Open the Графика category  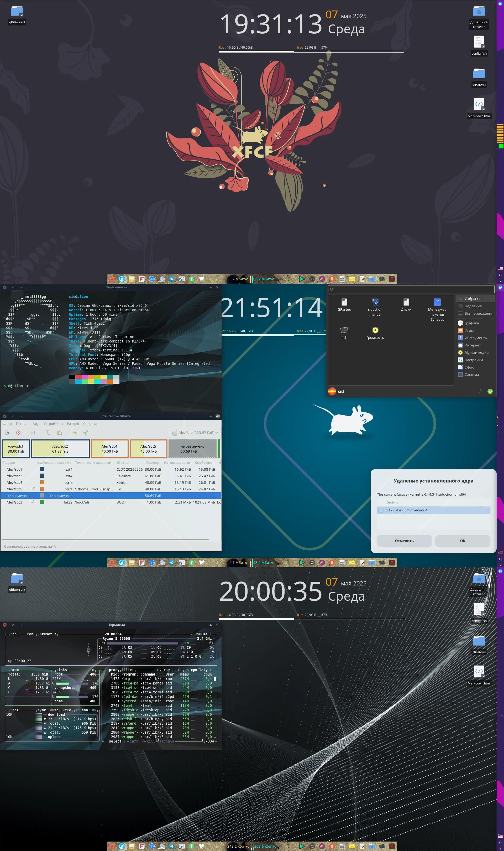tap(475, 323)
